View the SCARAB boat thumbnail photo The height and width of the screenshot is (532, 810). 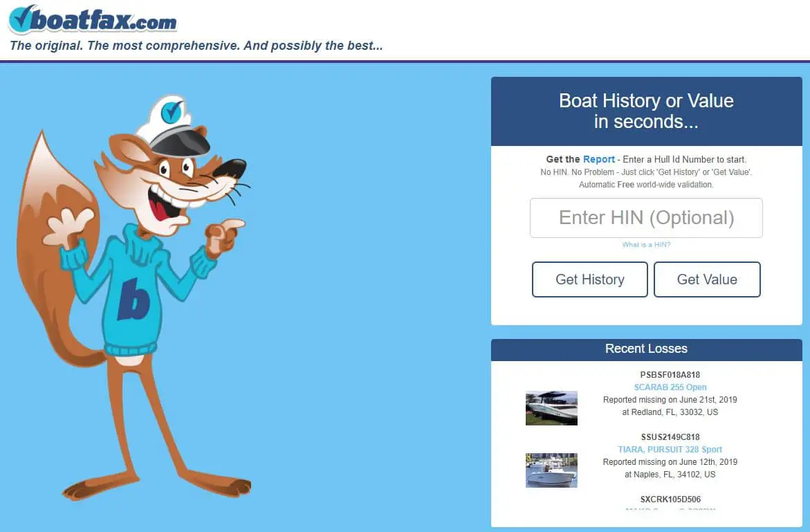[551, 407]
